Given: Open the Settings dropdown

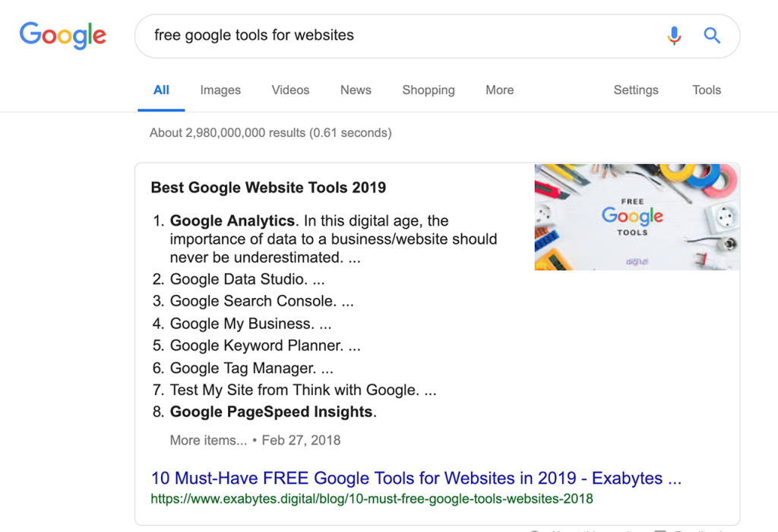Looking at the screenshot, I should click(636, 90).
